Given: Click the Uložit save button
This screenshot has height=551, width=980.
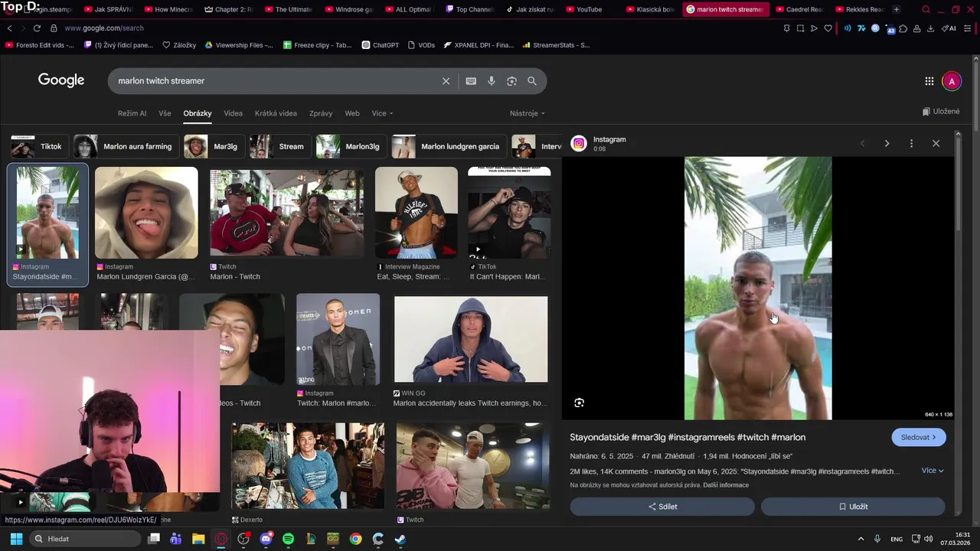Looking at the screenshot, I should click(x=853, y=507).
